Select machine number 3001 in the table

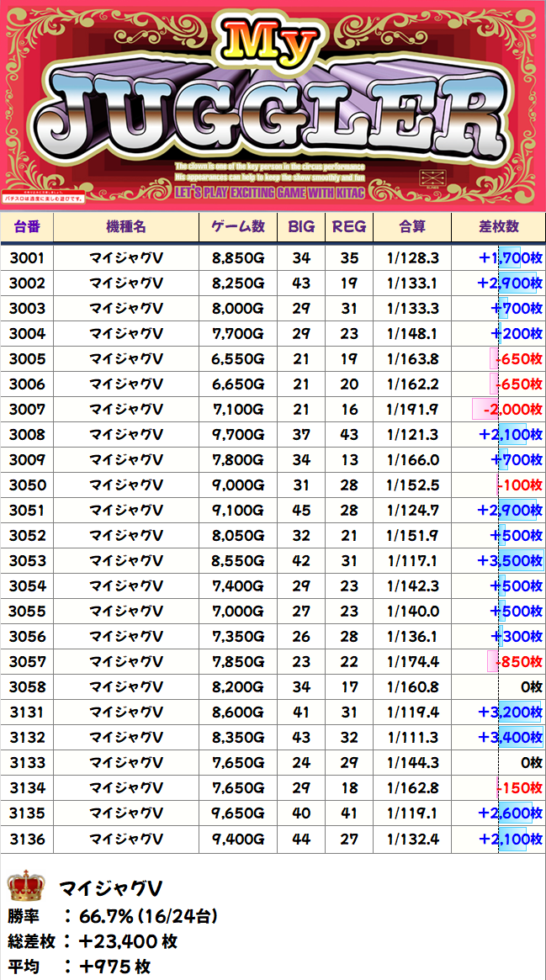coord(27,258)
